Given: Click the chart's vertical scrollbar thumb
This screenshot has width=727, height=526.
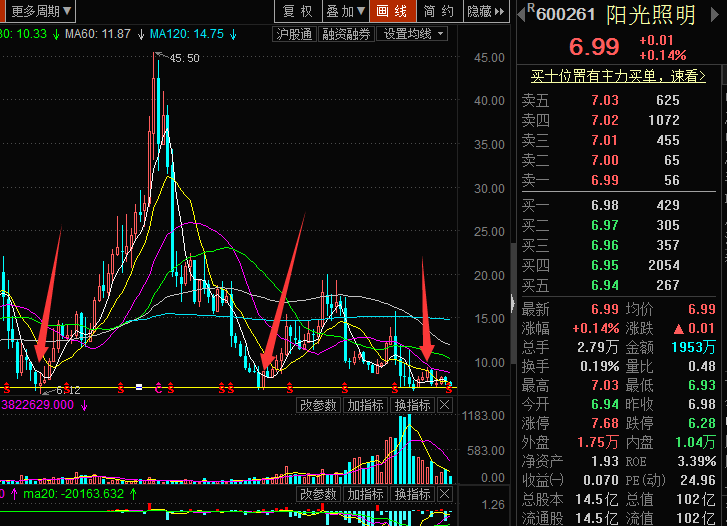Looking at the screenshot, I should pyautogui.click(x=513, y=304).
